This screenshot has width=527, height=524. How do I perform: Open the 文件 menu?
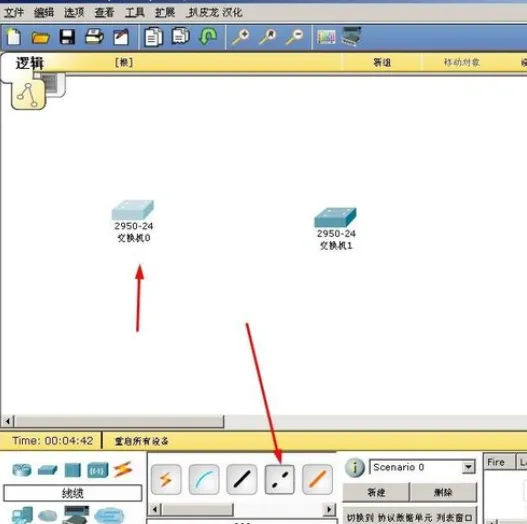pos(14,12)
